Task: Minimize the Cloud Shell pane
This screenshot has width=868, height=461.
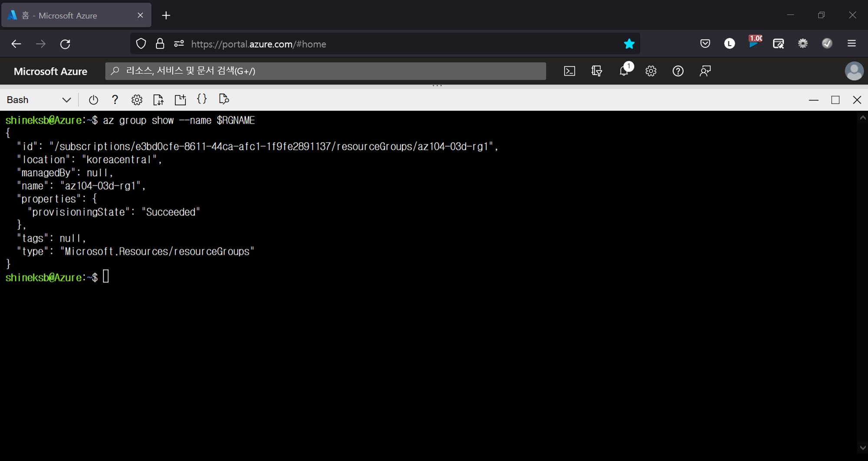Action: point(814,100)
